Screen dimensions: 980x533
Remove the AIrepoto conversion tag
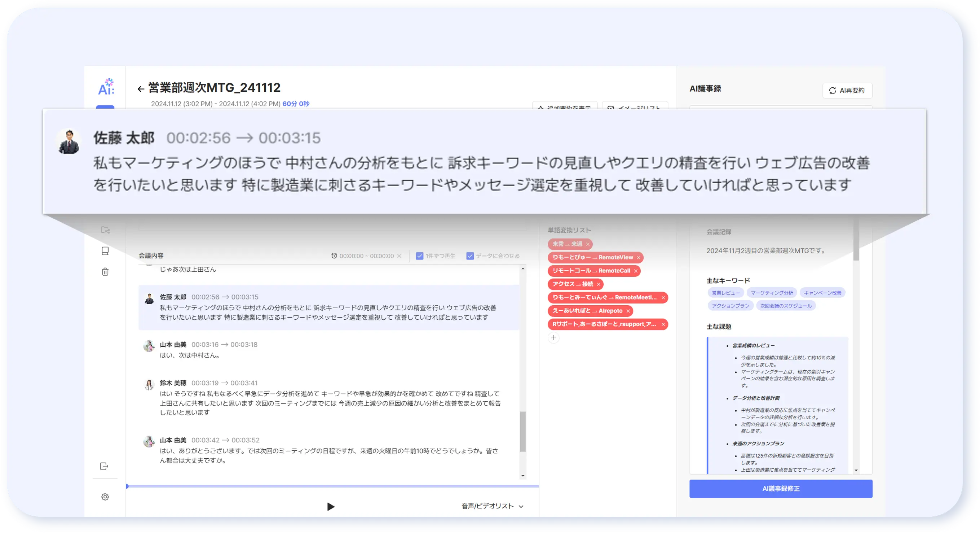pos(628,311)
